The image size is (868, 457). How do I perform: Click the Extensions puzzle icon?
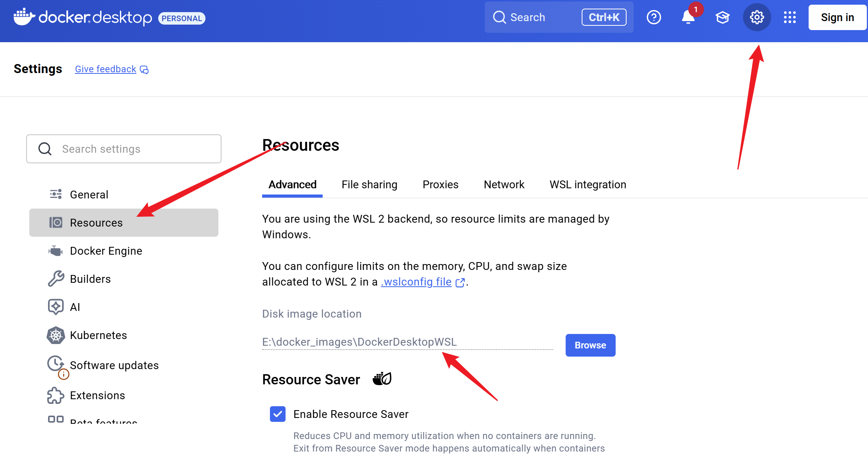[x=56, y=395]
